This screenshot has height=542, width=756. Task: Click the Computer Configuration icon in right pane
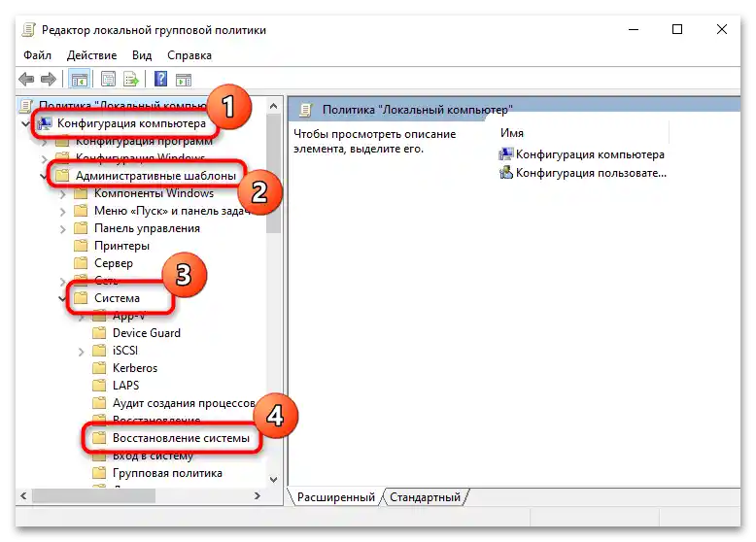pyautogui.click(x=505, y=154)
